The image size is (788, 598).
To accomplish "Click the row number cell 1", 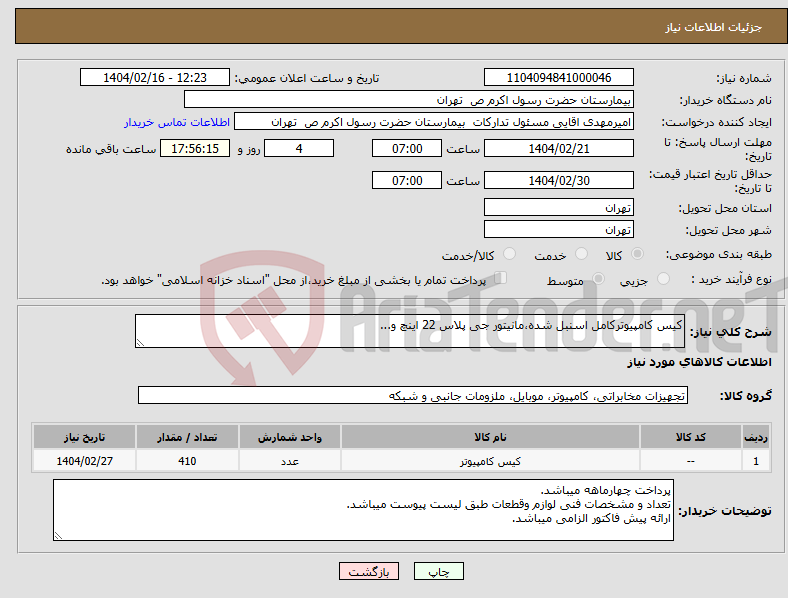I will click(756, 461).
